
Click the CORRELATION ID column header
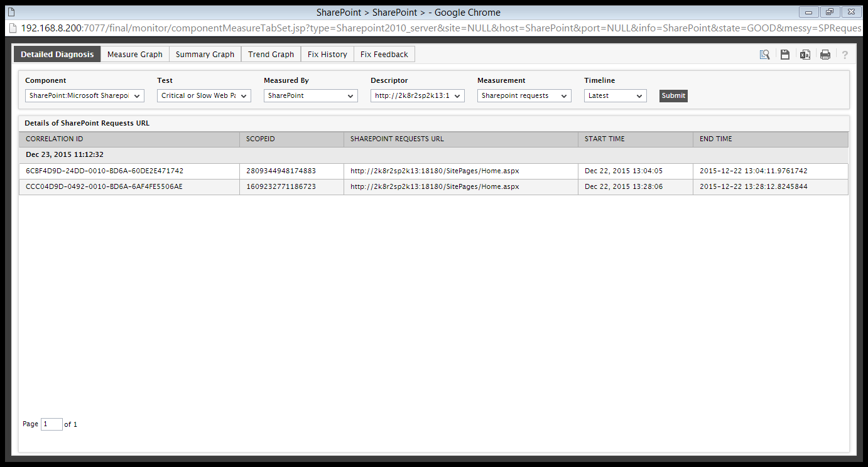pyautogui.click(x=129, y=139)
